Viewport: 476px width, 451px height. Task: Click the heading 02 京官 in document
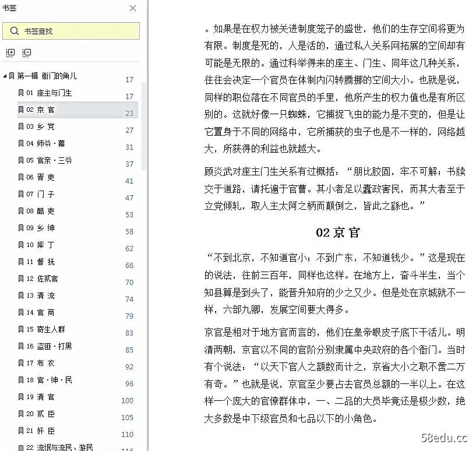338,233
